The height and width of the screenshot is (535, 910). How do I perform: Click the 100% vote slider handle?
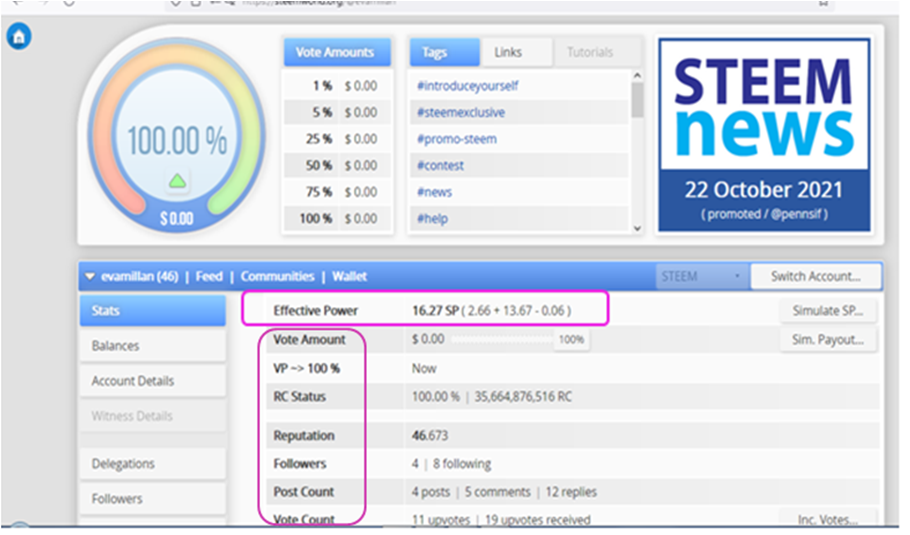pyautogui.click(x=572, y=339)
